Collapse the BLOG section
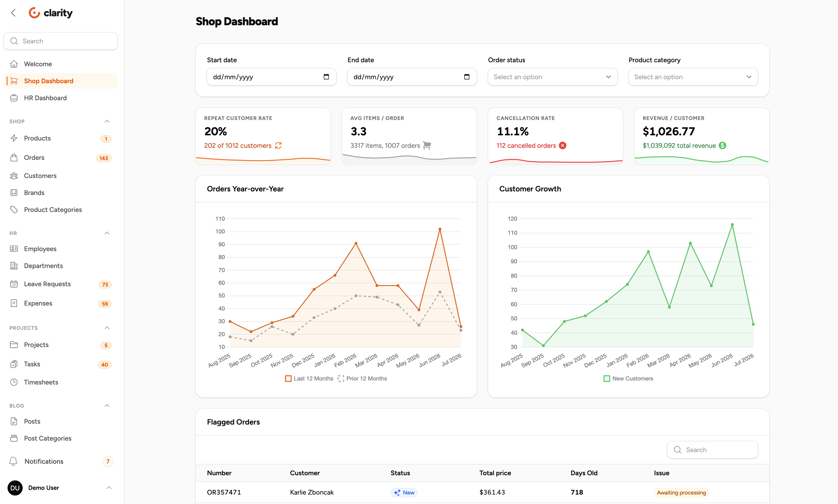This screenshot has height=504, width=838. [x=107, y=405]
